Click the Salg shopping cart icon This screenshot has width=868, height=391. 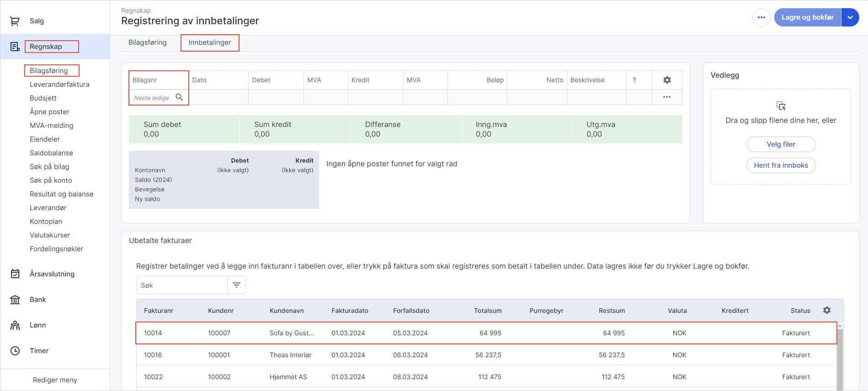(x=15, y=21)
